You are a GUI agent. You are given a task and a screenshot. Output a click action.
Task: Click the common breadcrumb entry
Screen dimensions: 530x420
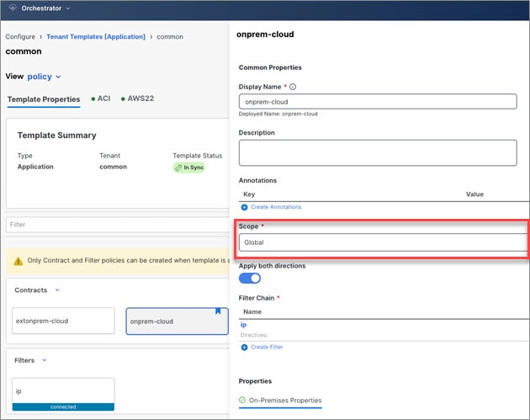170,36
